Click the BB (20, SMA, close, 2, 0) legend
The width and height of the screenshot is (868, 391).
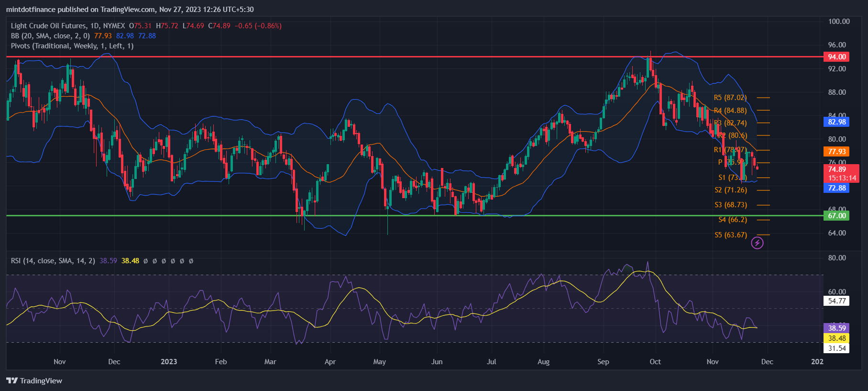click(50, 36)
